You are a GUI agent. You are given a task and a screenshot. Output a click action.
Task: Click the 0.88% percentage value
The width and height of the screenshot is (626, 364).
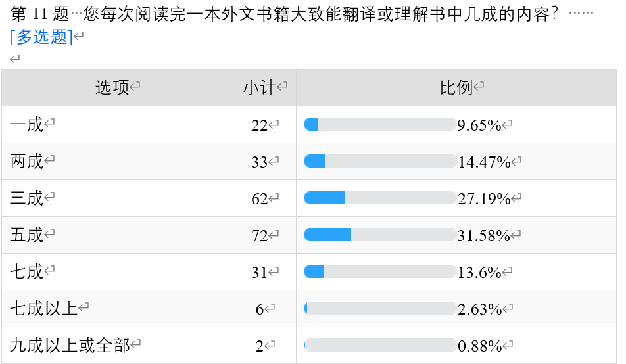[x=480, y=346]
